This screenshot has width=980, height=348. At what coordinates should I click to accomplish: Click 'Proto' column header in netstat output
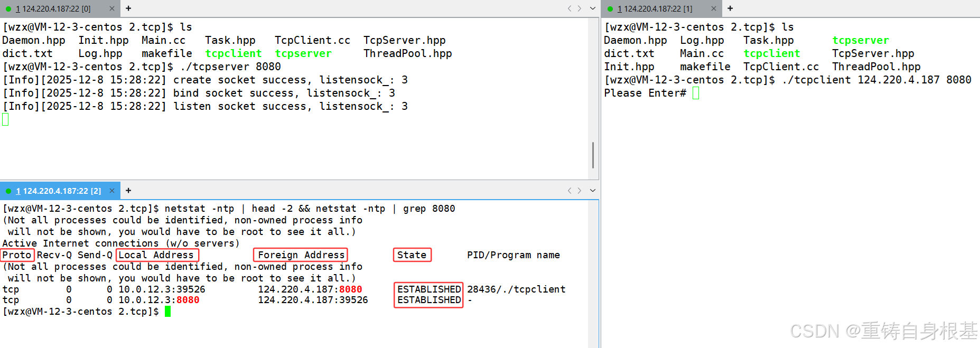[x=17, y=255]
